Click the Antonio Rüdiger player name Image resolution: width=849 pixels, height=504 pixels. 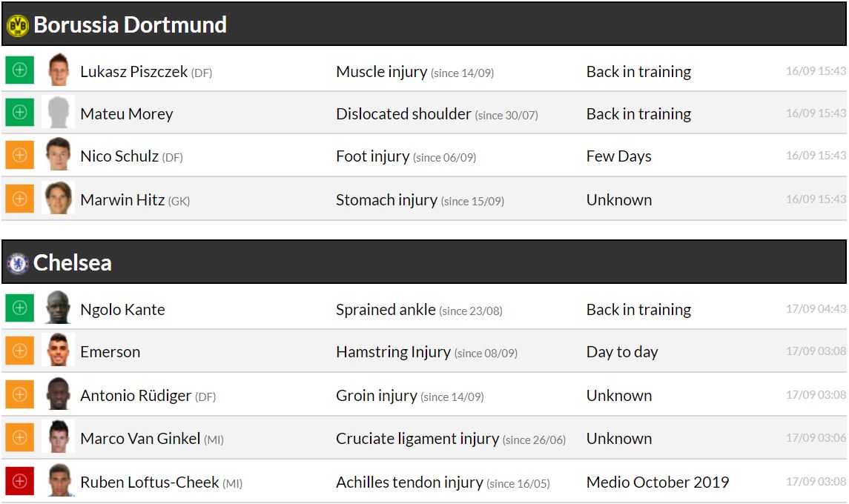point(136,396)
